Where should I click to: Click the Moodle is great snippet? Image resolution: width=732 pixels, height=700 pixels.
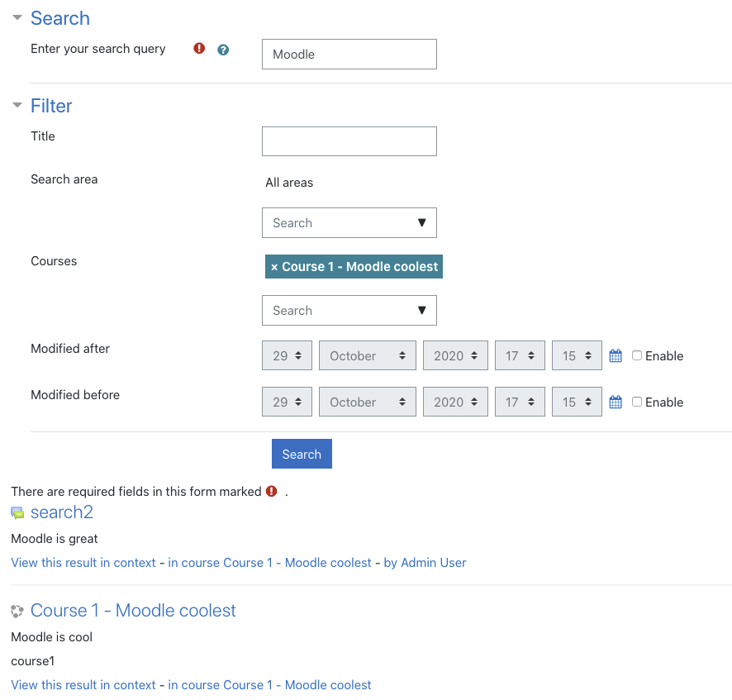pos(55,539)
